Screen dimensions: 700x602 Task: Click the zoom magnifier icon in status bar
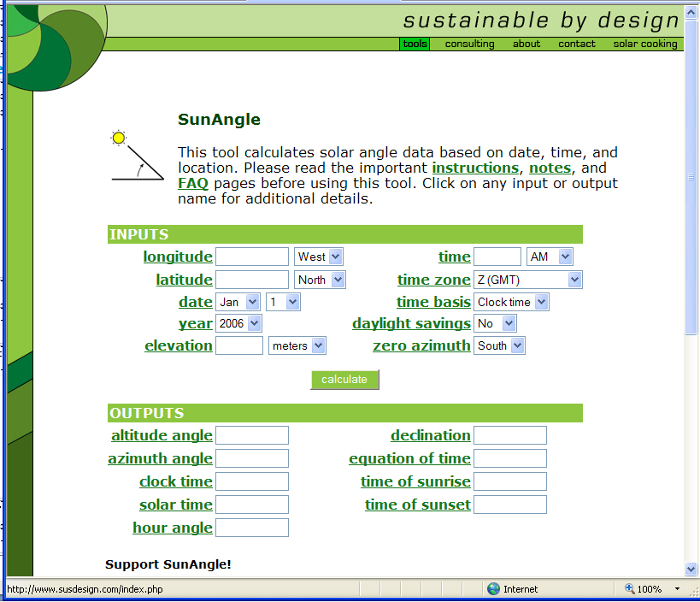click(629, 588)
